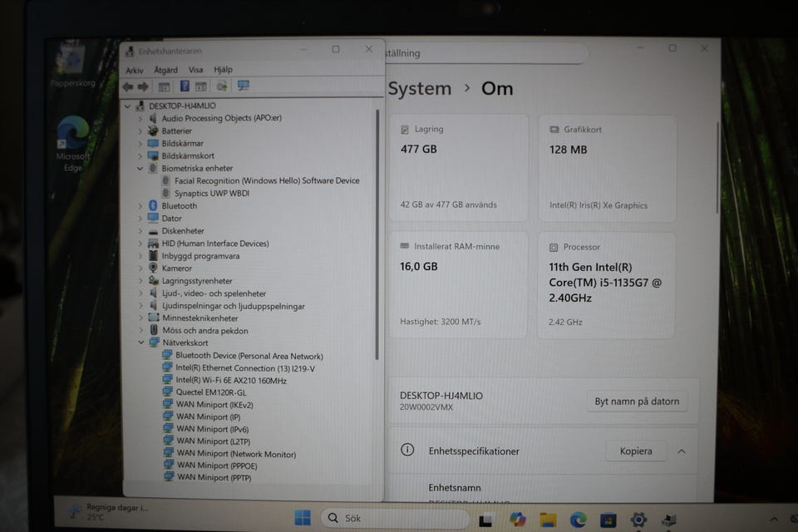Screen dimensions: 798x532
Task: Open the Windows Start button
Action: click(x=303, y=518)
